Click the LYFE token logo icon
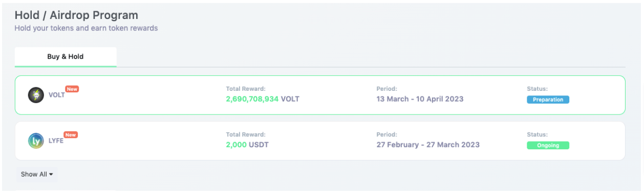Screen dimensions: 644x194 point(36,141)
